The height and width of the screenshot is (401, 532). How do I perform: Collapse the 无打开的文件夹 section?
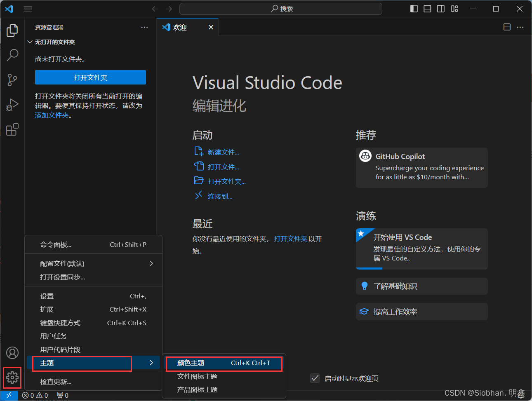point(30,42)
